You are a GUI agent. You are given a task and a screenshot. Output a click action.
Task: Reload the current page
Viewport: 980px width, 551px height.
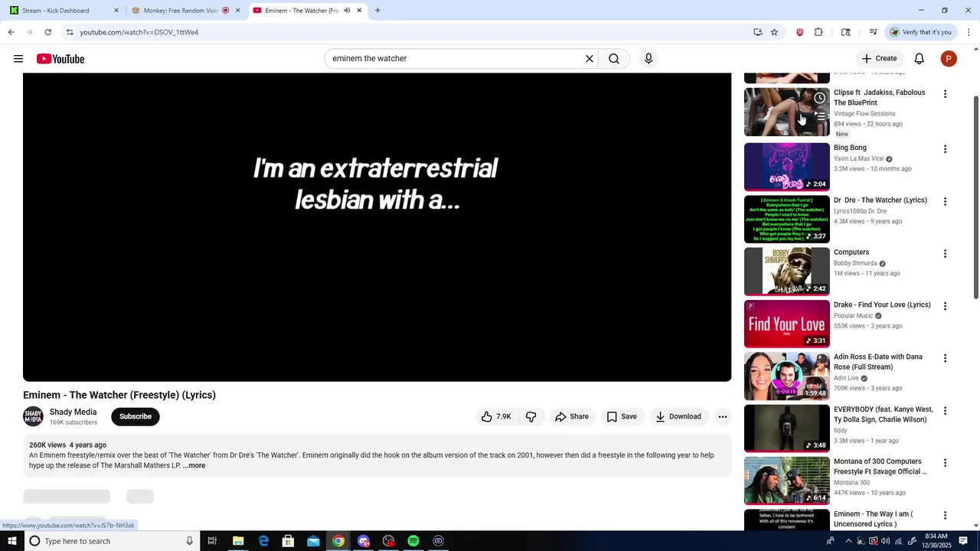coord(47,32)
